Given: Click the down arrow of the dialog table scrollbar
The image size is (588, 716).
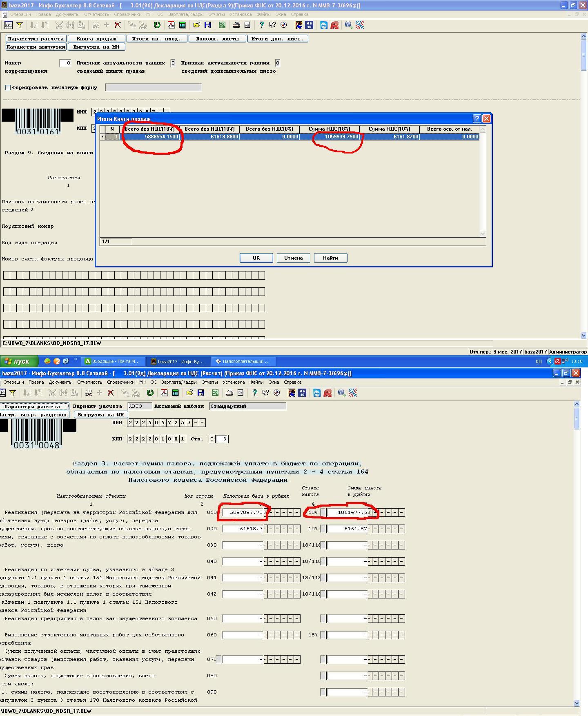Looking at the screenshot, I should [483, 233].
